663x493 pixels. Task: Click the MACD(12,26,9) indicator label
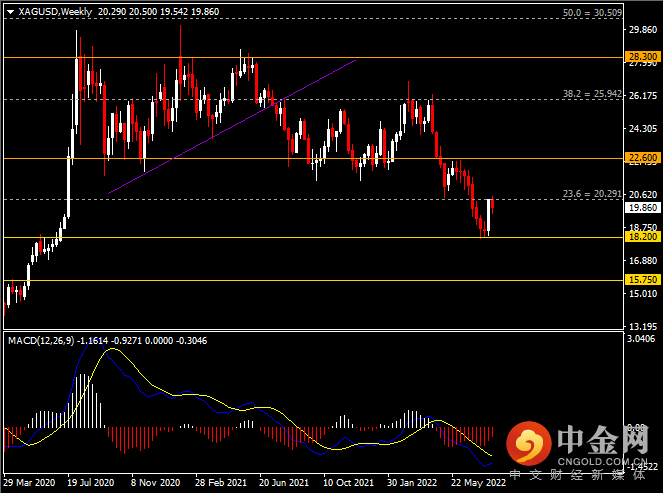coord(41,341)
